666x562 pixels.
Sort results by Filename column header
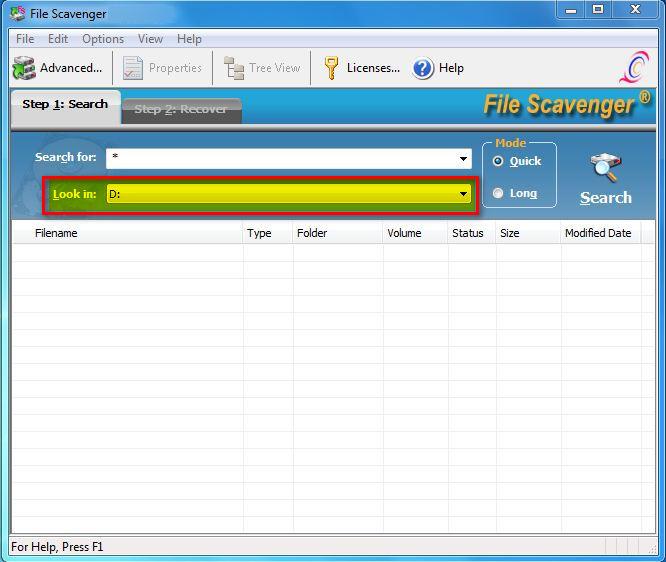(x=127, y=233)
